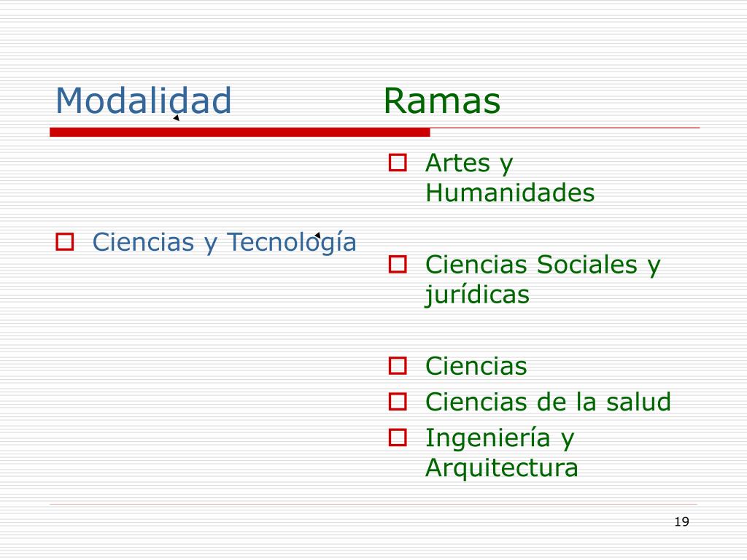This screenshot has width=747, height=560.
Task: Click the thin gray footer line
Action: (x=373, y=504)
